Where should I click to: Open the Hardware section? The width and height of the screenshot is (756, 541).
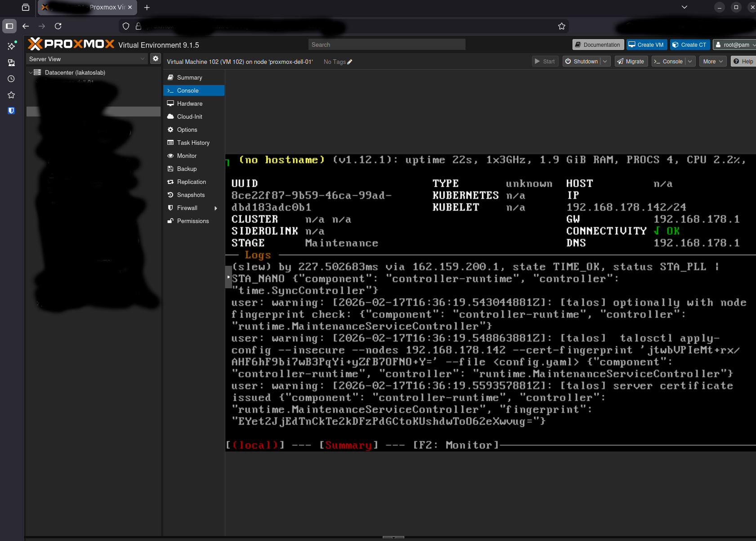190,103
